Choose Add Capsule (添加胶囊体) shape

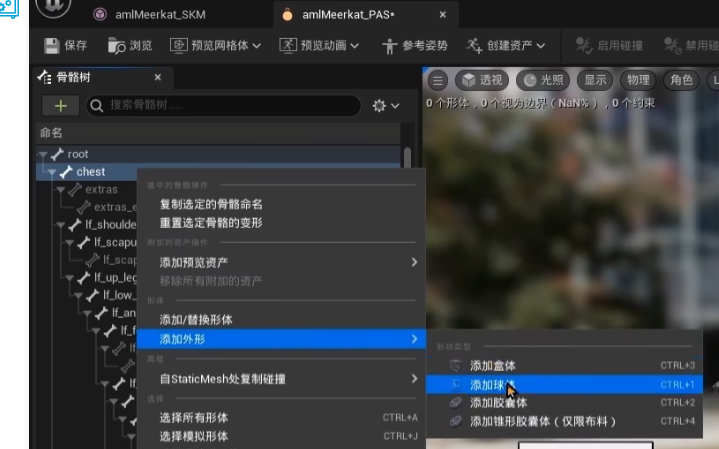[x=564, y=403]
